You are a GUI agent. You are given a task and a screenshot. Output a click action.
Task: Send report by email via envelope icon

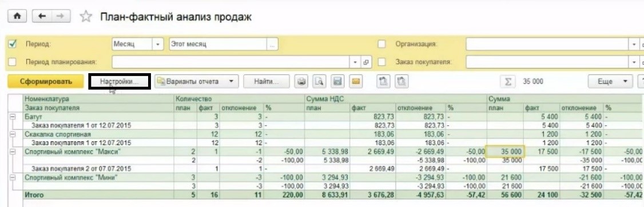(x=356, y=81)
